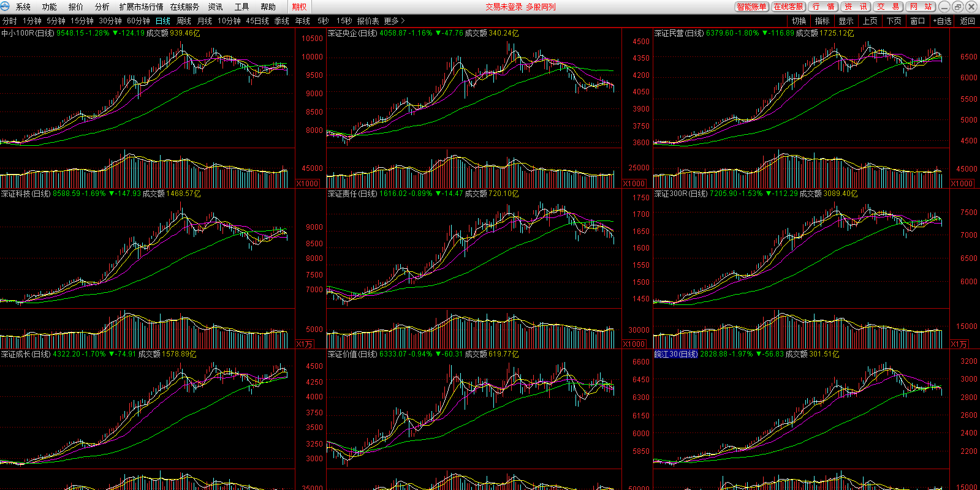The width and height of the screenshot is (980, 490).
Task: Restore the window size
Action: 958,7
